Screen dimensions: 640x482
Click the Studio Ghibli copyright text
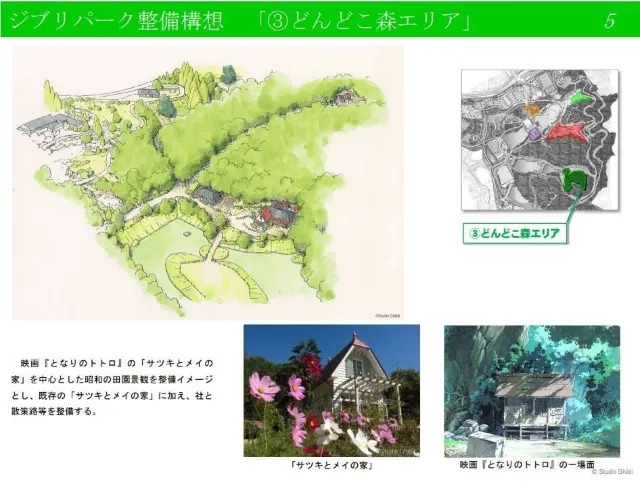tap(612, 471)
